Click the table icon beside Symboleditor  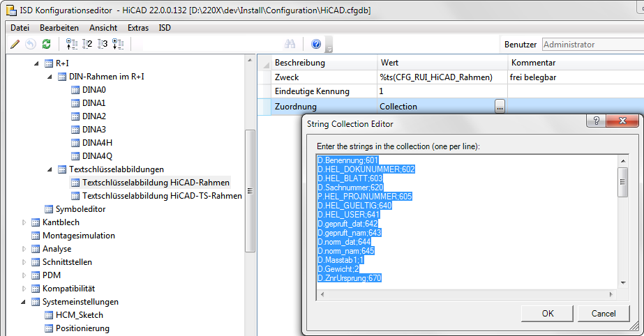click(x=49, y=209)
